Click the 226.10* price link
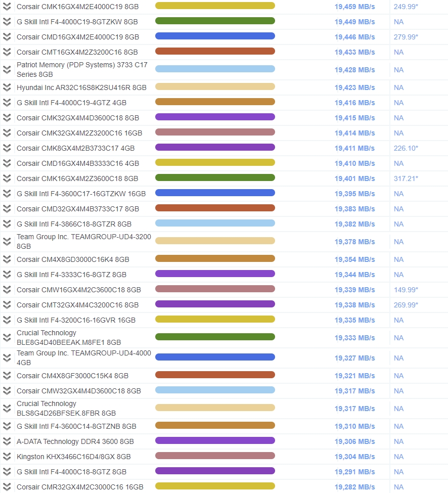 pyautogui.click(x=406, y=148)
